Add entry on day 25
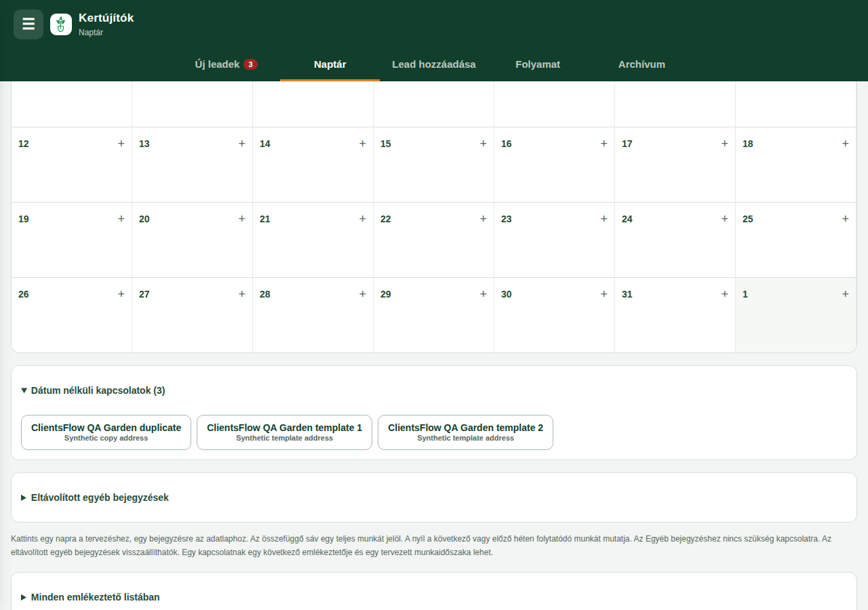Viewport: 868px width, 610px height. click(x=846, y=219)
